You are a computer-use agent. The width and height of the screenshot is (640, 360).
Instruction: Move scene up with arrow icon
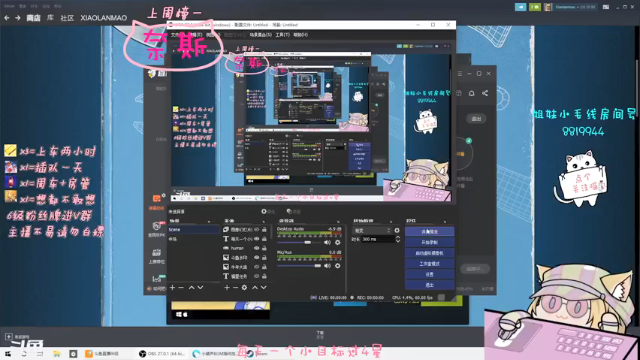click(191, 287)
